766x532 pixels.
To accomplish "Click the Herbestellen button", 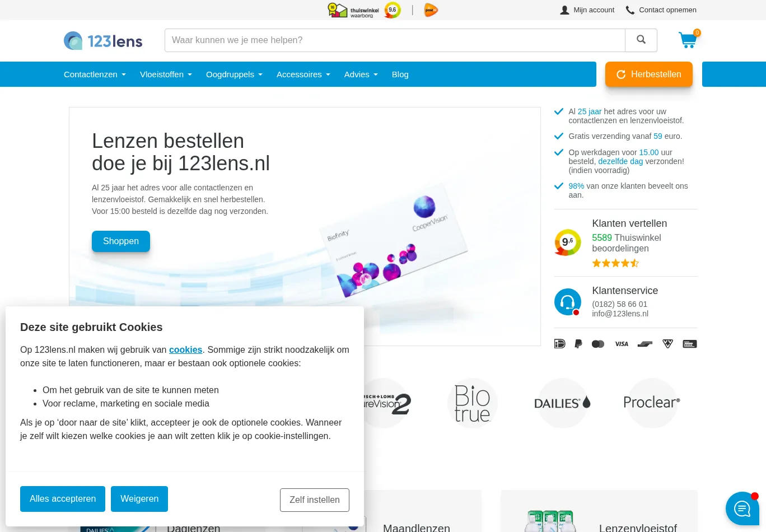I will pos(649,74).
